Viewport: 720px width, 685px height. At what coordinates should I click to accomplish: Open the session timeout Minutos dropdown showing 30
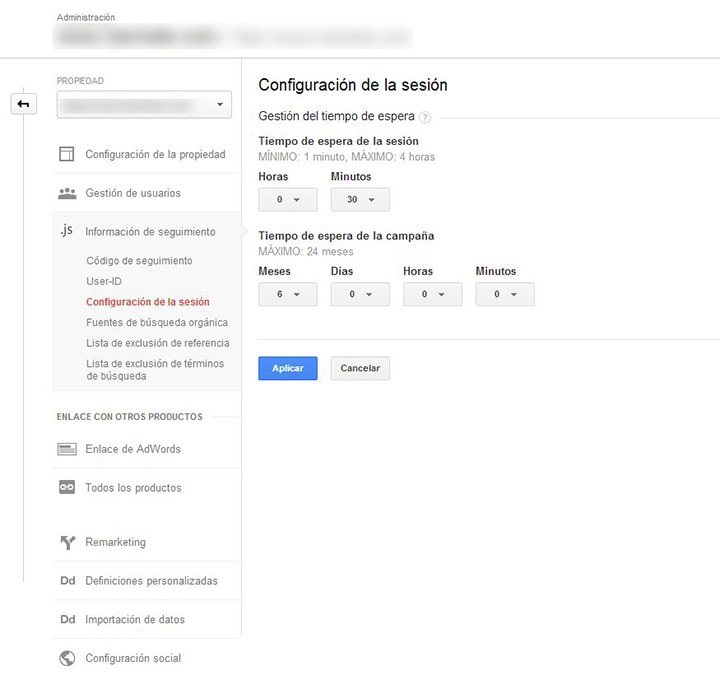[x=360, y=200]
